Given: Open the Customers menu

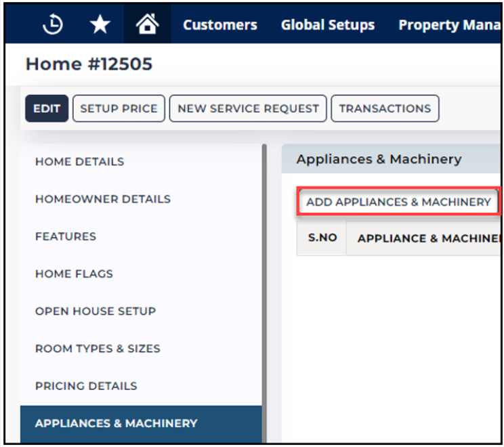Looking at the screenshot, I should coord(220,25).
